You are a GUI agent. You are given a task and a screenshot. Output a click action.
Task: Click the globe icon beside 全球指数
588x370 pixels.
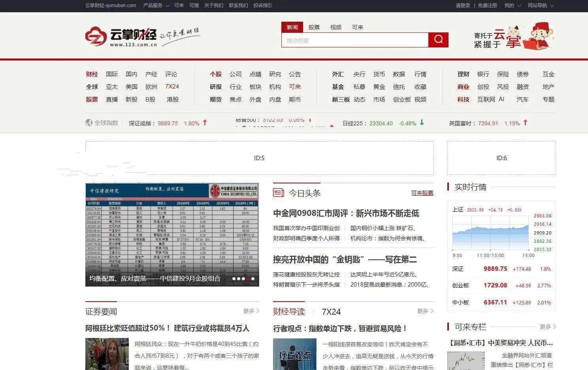(x=89, y=123)
